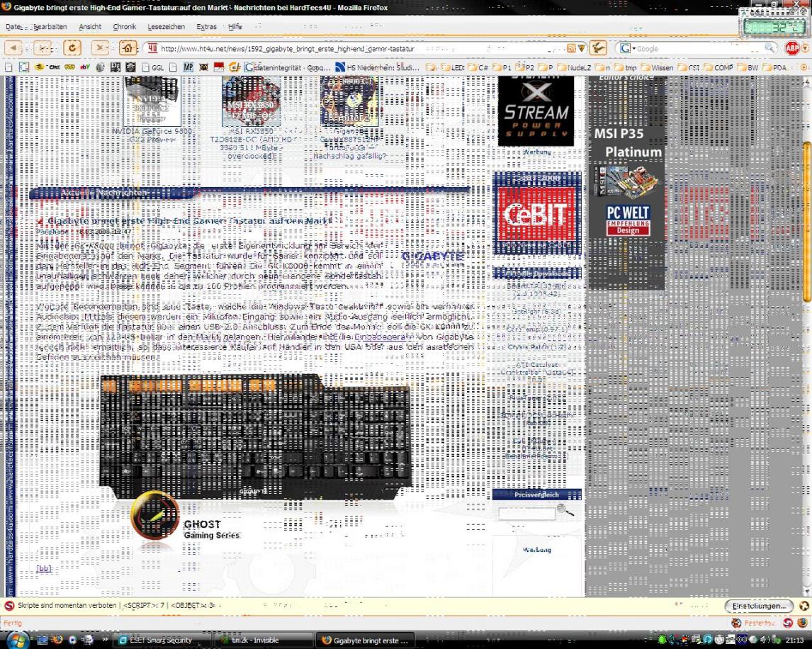Open the MP bookmark icon
The height and width of the screenshot is (649, 812).
coord(188,67)
